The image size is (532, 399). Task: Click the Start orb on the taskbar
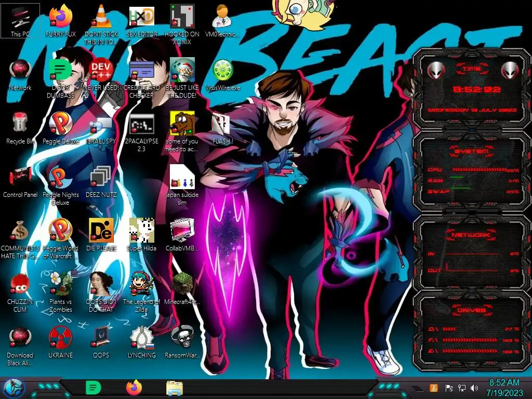pyautogui.click(x=13, y=388)
